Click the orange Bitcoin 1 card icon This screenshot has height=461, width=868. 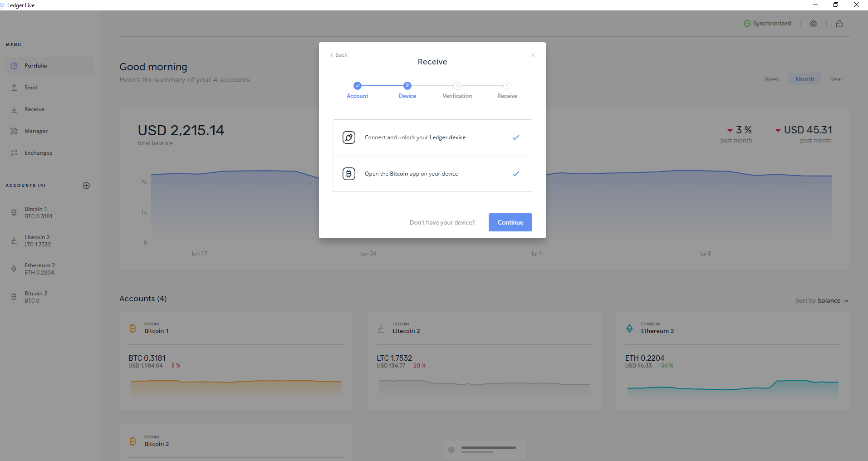coord(133,329)
